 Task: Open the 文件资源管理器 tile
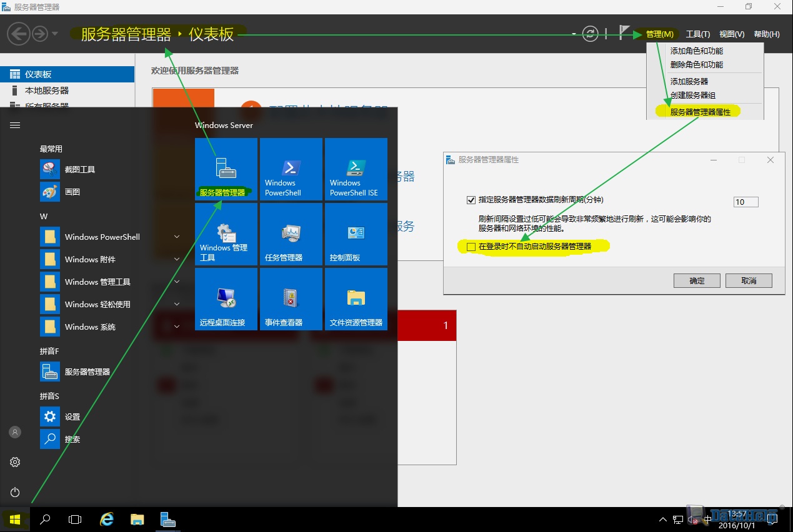(x=356, y=299)
